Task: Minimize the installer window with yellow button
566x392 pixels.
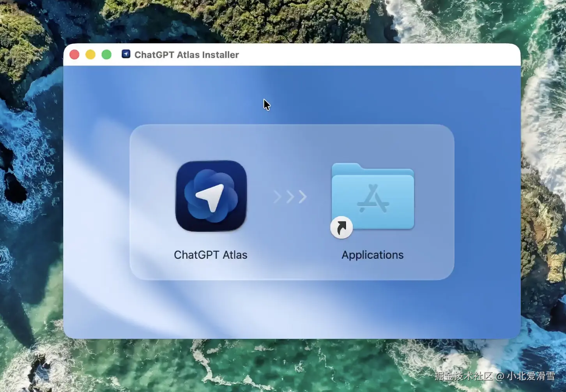Action: (90, 55)
